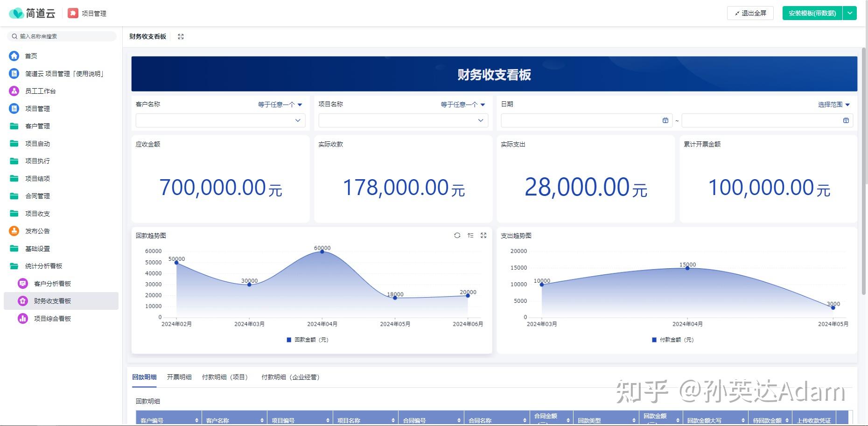Collapse the 统计分析看板 folder
This screenshot has width=868, height=426.
[43, 266]
